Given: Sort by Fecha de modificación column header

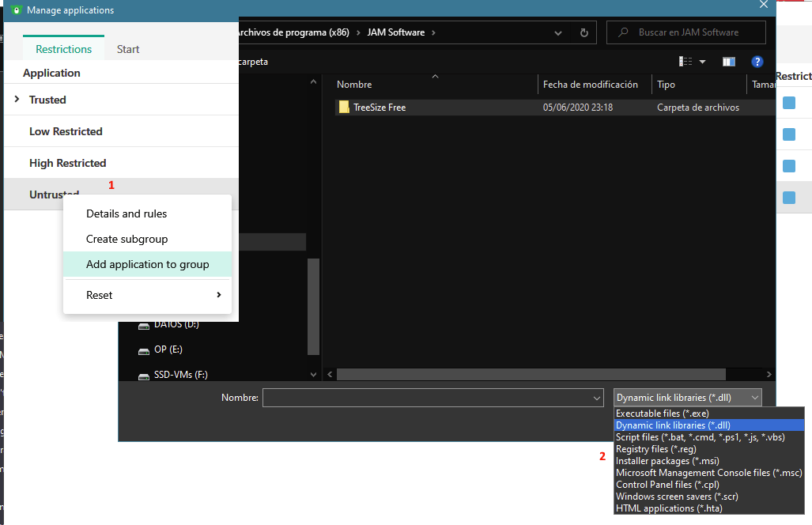Looking at the screenshot, I should (x=590, y=85).
